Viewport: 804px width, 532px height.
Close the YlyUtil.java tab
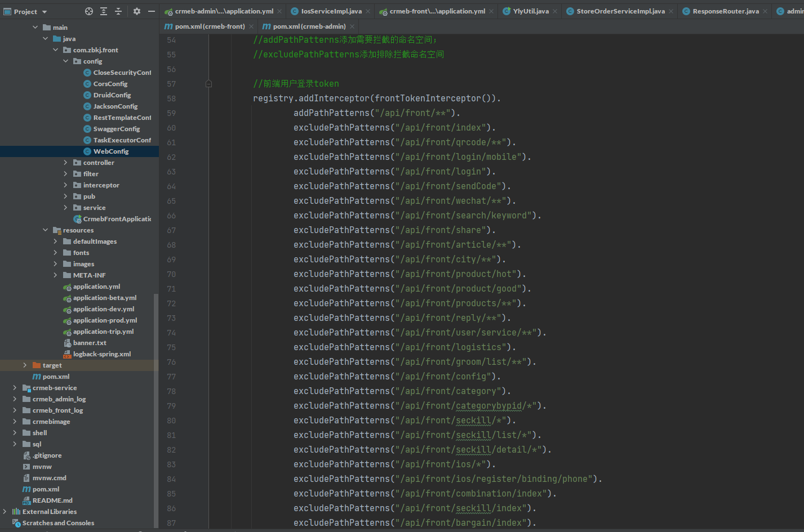(x=555, y=11)
